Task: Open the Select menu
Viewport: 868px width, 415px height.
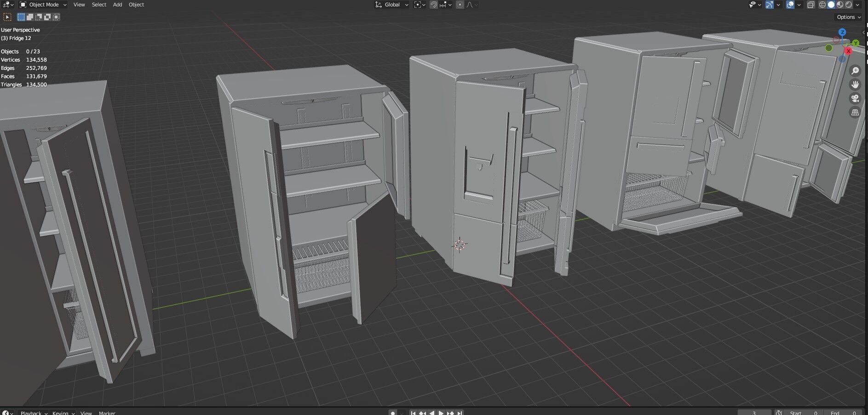Action: 99,5
